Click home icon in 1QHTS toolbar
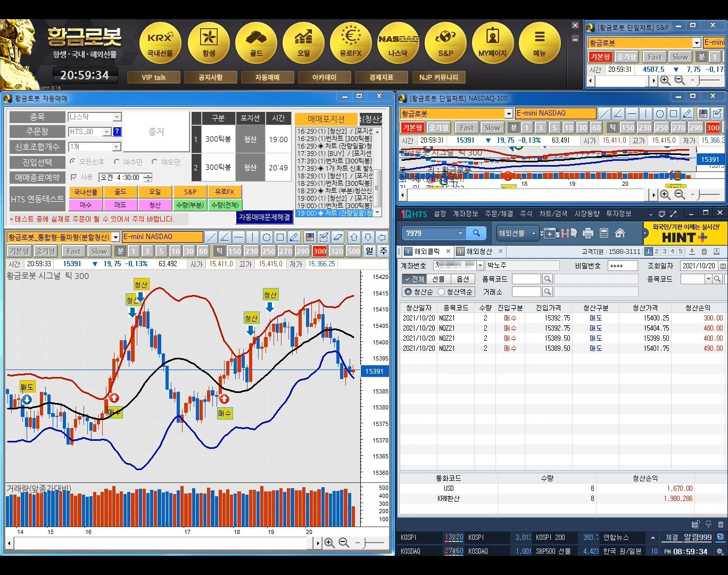The width and height of the screenshot is (728, 575). coord(620,233)
